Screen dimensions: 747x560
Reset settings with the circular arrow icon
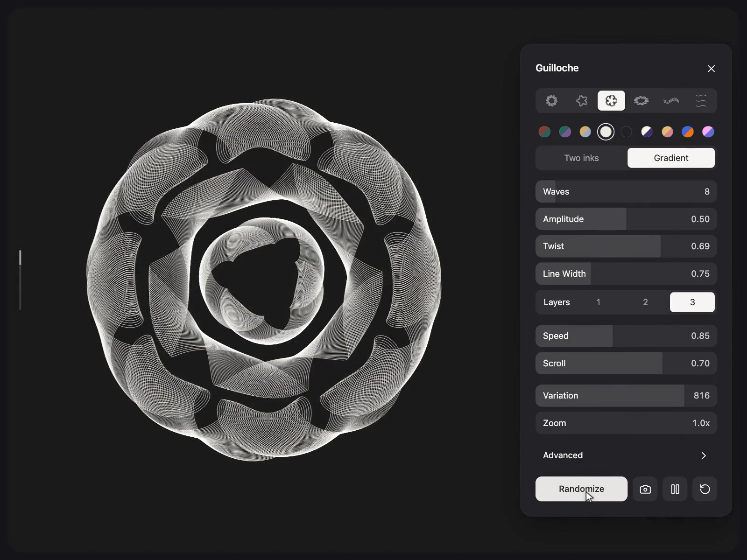[705, 489]
